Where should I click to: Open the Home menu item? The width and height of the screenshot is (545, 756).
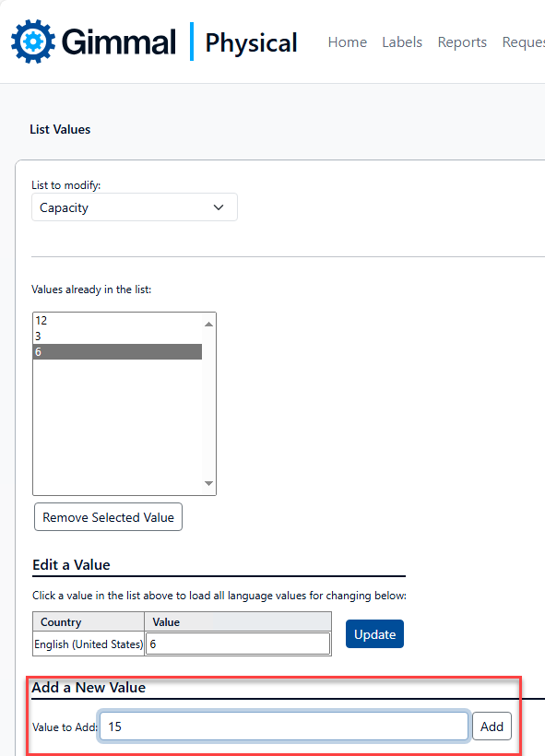click(x=348, y=42)
